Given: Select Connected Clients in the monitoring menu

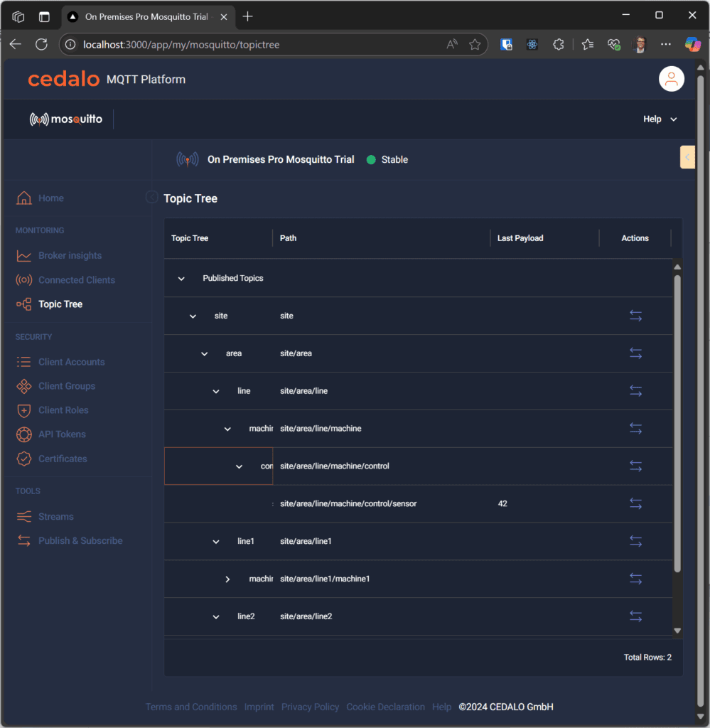Looking at the screenshot, I should (76, 279).
